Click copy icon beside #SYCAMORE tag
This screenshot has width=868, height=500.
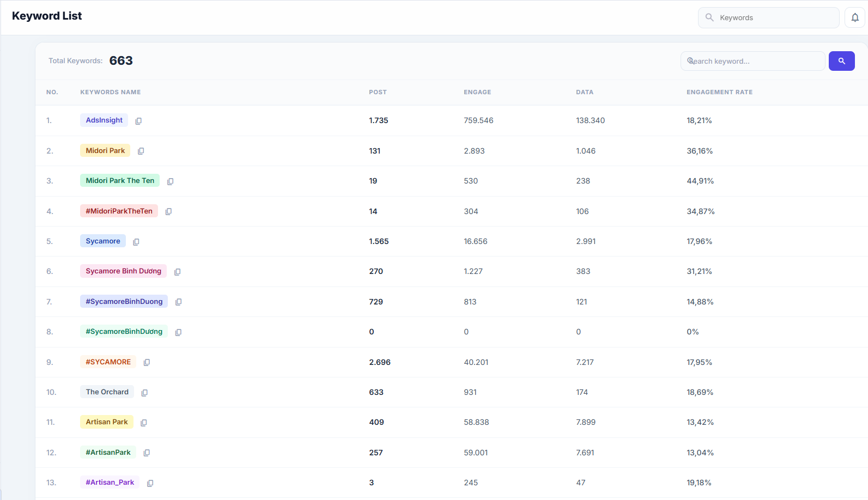[x=147, y=362]
